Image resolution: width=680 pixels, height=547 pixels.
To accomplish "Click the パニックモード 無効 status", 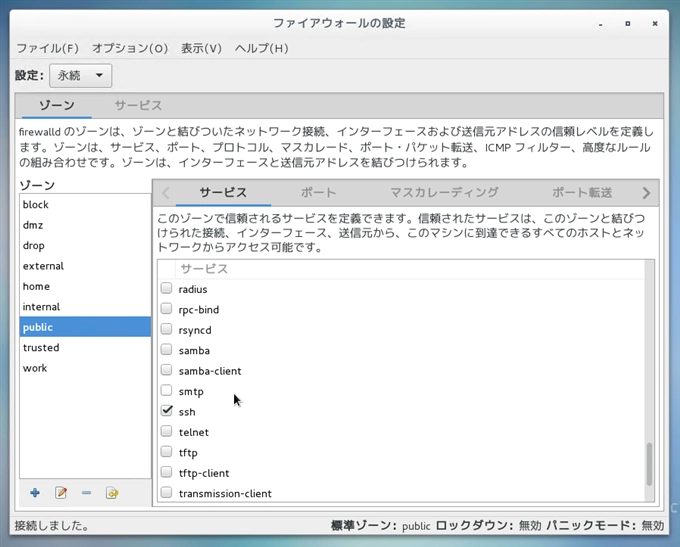I will tap(605, 526).
